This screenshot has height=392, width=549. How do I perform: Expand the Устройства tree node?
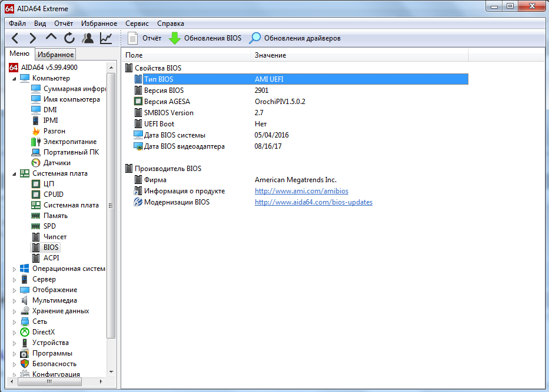(14, 343)
